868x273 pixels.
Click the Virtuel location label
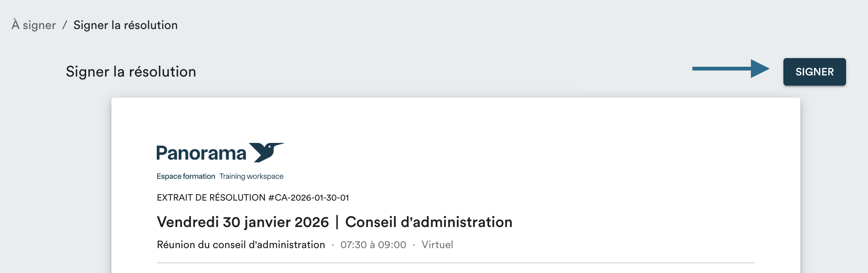coord(437,245)
